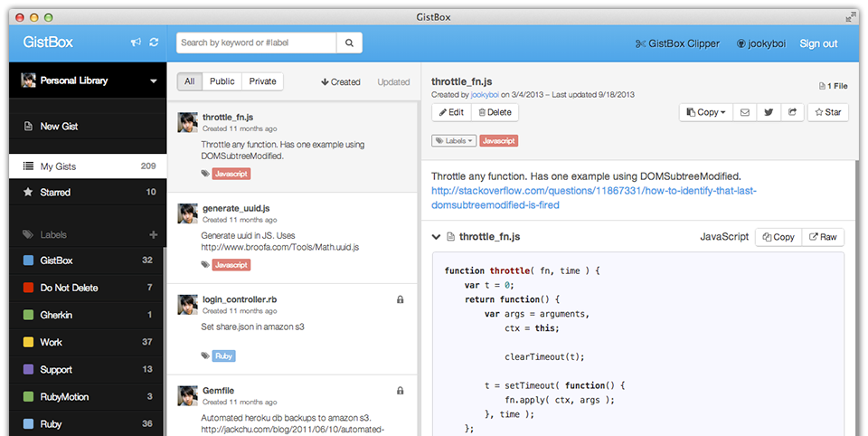Image resolution: width=868 pixels, height=436 pixels.
Task: Click the search magnifier button
Action: 349,43
